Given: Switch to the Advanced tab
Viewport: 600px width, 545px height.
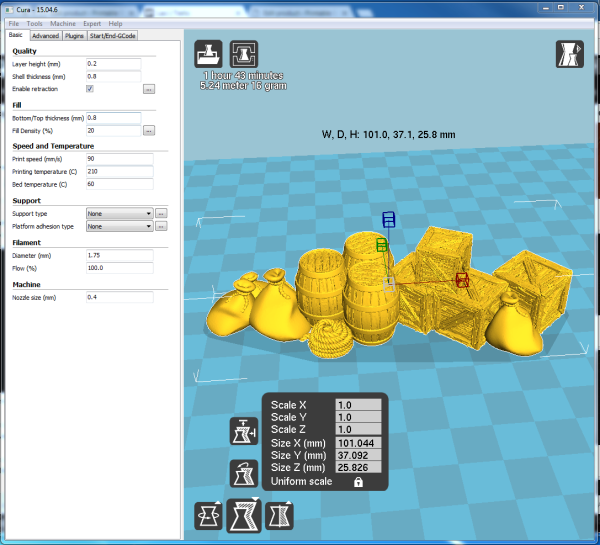Looking at the screenshot, I should click(45, 36).
